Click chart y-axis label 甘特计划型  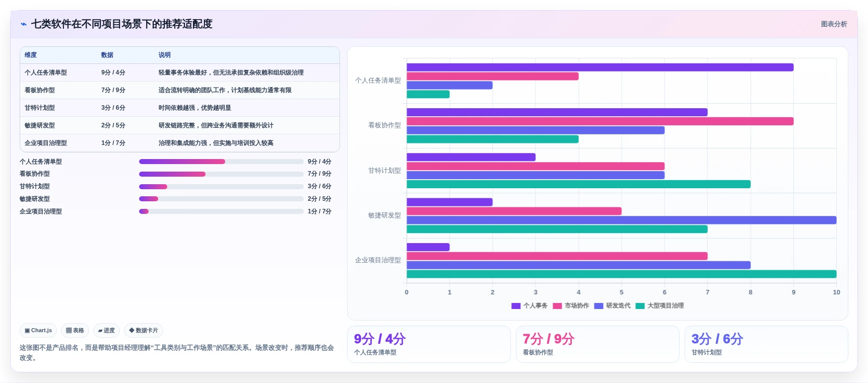(x=384, y=171)
